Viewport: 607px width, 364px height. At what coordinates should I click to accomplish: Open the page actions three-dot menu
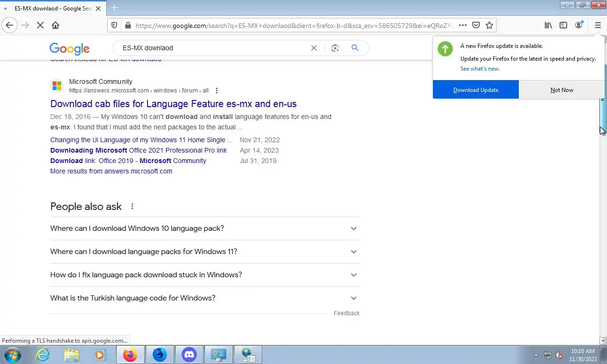coord(463,25)
